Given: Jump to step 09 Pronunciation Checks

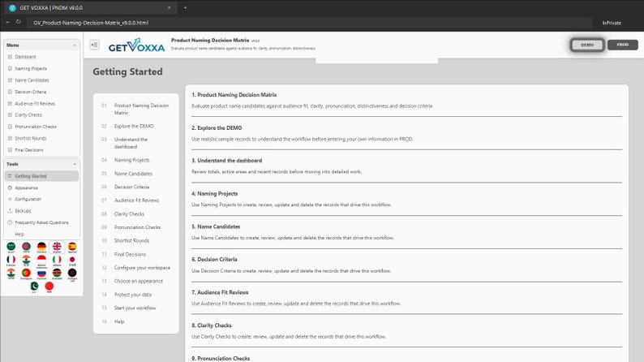Looking at the screenshot, I should tap(136, 227).
